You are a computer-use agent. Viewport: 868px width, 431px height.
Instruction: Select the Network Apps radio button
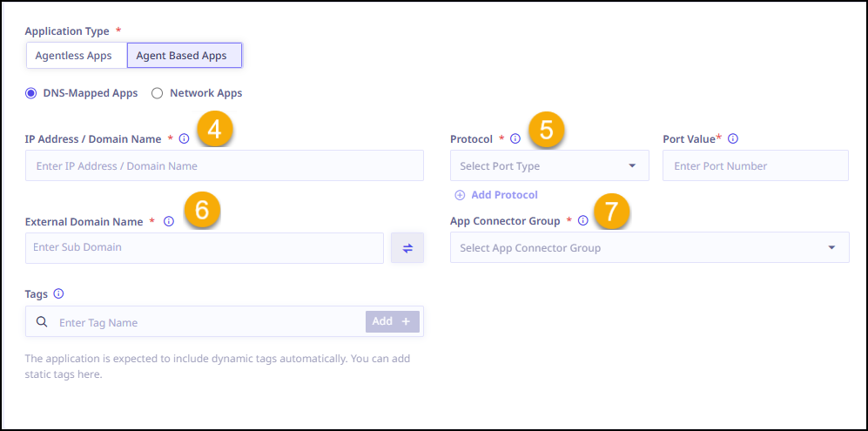coord(158,93)
